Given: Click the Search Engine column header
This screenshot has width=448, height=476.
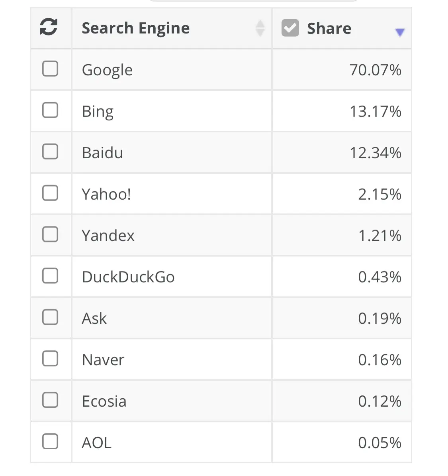Looking at the screenshot, I should (135, 28).
